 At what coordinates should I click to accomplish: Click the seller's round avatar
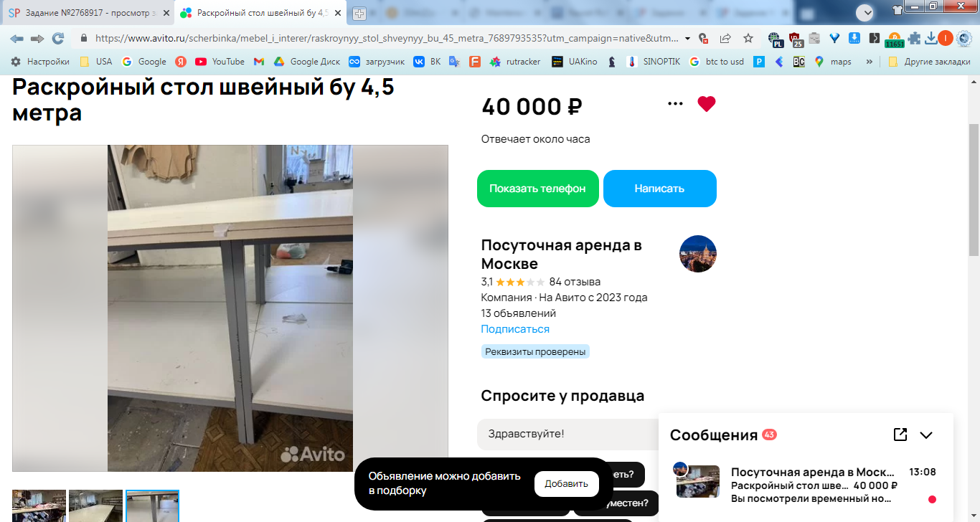point(698,254)
